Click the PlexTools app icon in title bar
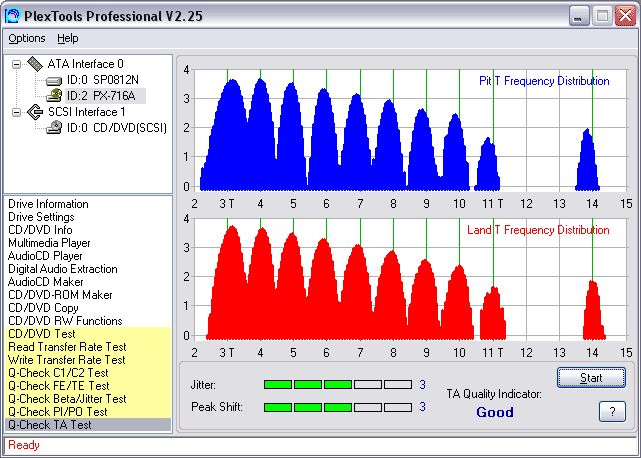 tap(12, 16)
